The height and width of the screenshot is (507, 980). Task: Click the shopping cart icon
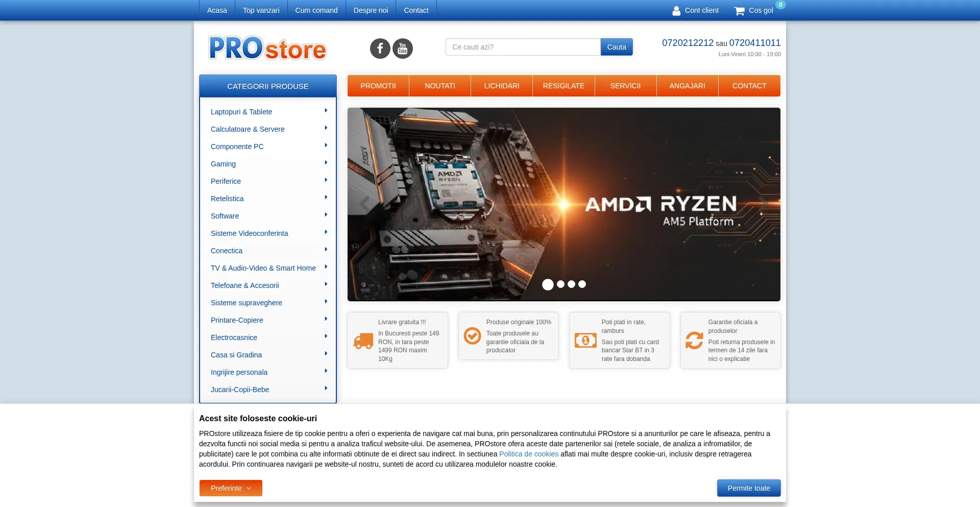[x=739, y=11]
